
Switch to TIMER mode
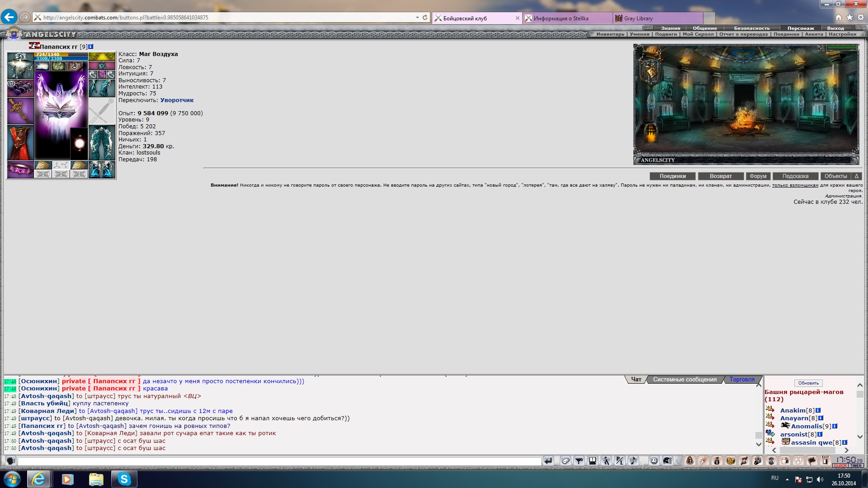click(x=856, y=465)
